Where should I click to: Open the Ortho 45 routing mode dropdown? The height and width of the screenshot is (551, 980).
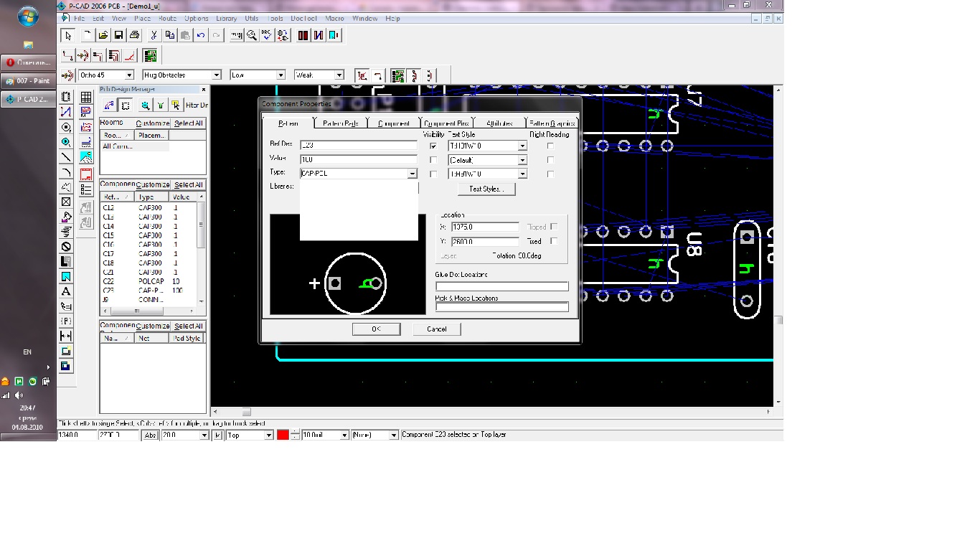(129, 75)
